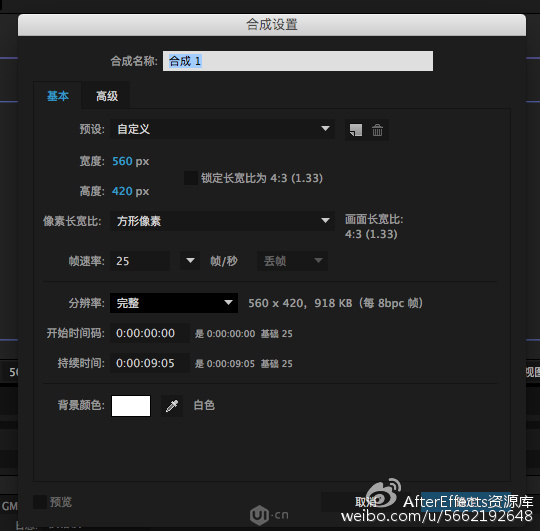Open the white background color swatch

point(131,406)
